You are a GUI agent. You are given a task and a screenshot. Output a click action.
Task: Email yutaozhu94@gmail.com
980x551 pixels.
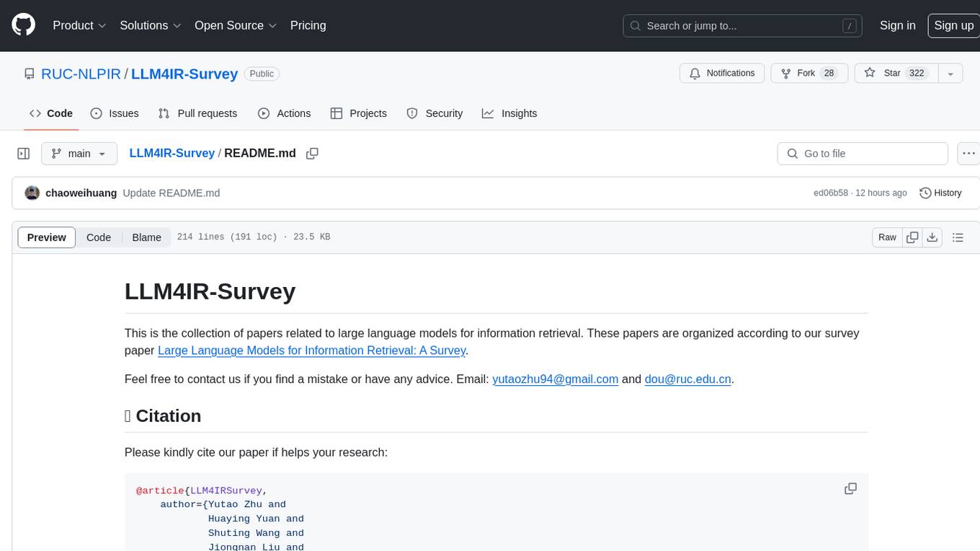click(x=555, y=379)
